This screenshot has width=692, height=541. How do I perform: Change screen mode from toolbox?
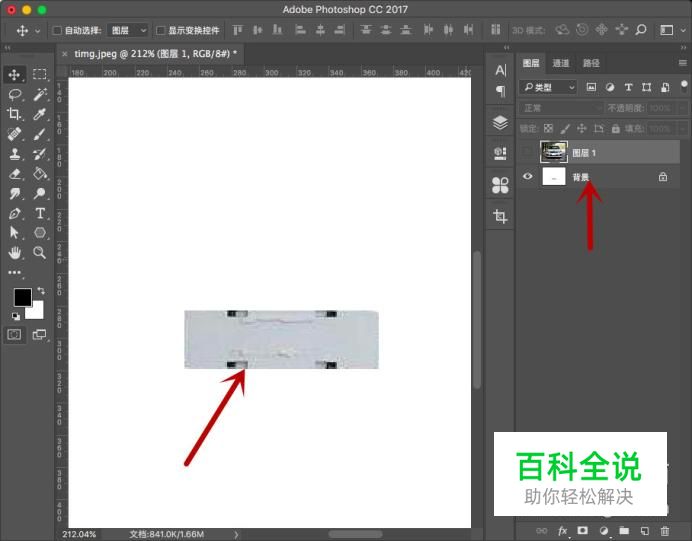click(x=39, y=334)
